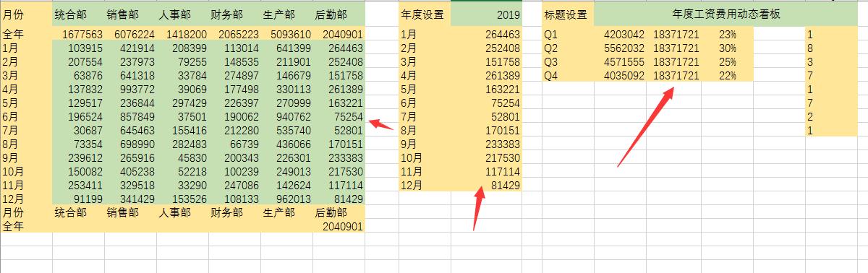Click the cell with value 330113

pyautogui.click(x=287, y=89)
